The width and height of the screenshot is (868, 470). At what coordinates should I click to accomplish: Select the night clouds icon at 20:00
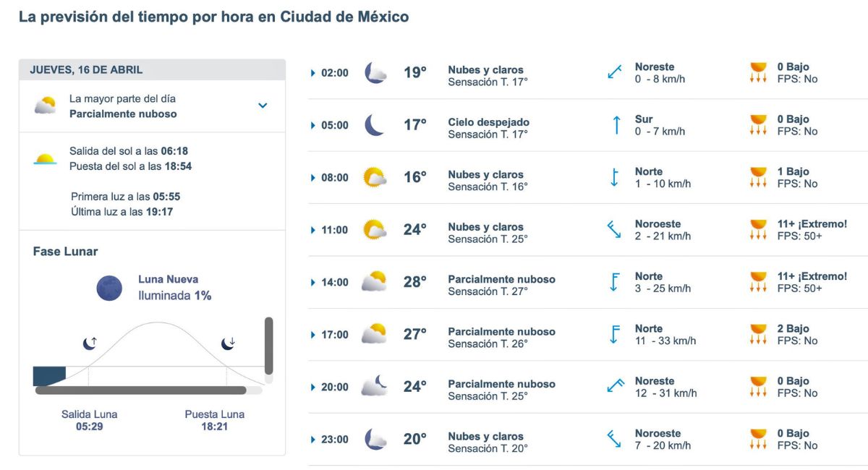click(374, 387)
